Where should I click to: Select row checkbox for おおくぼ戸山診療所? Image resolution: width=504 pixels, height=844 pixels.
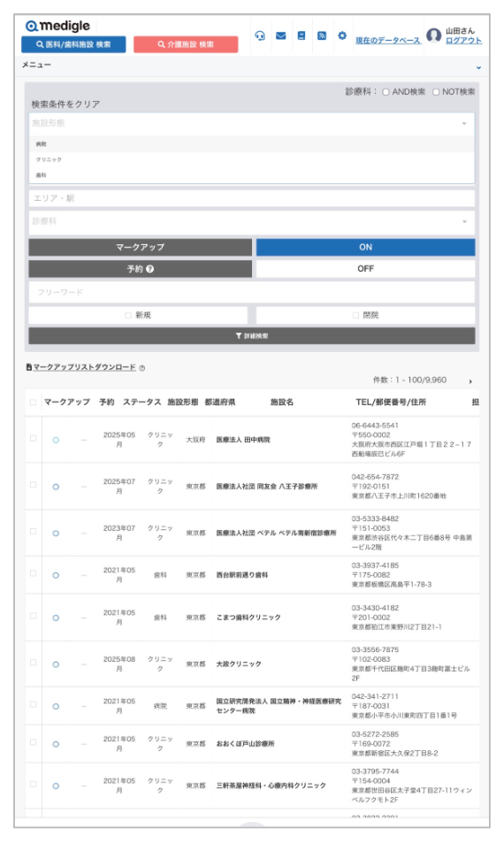coord(33,741)
